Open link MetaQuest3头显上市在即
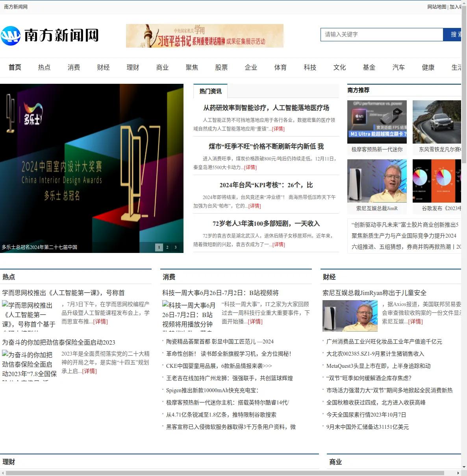The width and height of the screenshot is (467, 476). tap(378, 366)
